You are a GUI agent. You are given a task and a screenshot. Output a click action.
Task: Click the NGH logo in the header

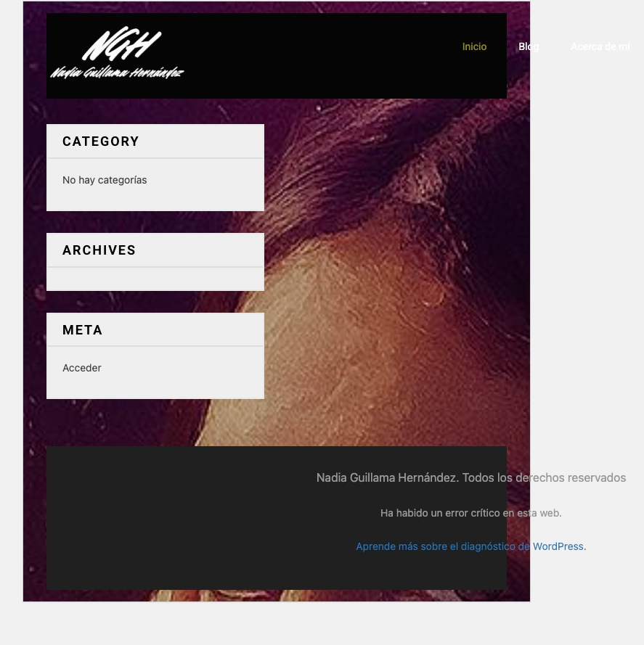[x=121, y=44]
